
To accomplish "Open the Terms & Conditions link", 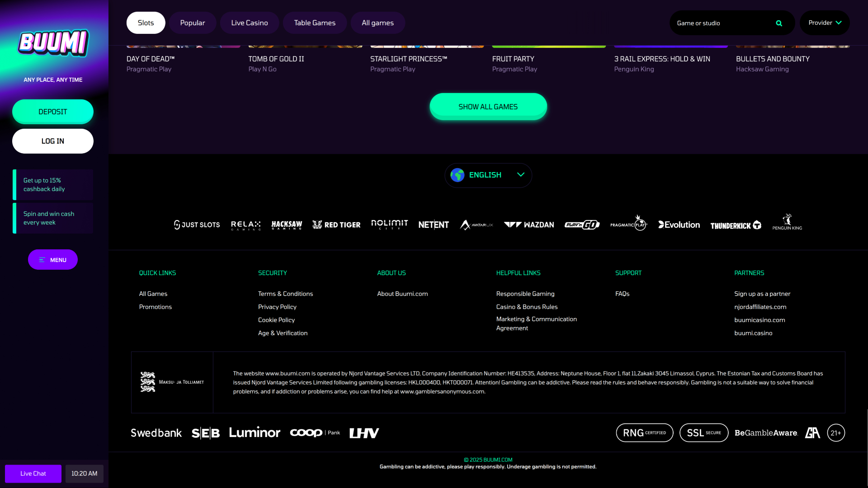I will [x=285, y=294].
